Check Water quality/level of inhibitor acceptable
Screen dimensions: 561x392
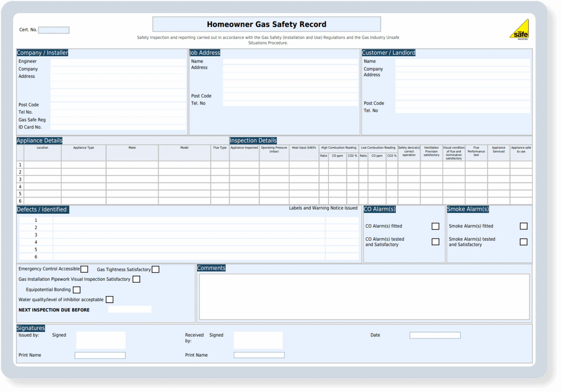click(109, 300)
